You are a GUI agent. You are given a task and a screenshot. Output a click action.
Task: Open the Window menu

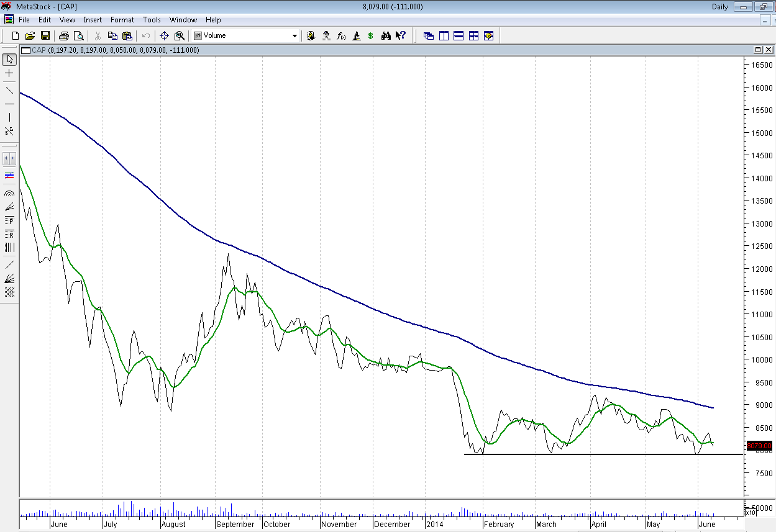pyautogui.click(x=183, y=20)
